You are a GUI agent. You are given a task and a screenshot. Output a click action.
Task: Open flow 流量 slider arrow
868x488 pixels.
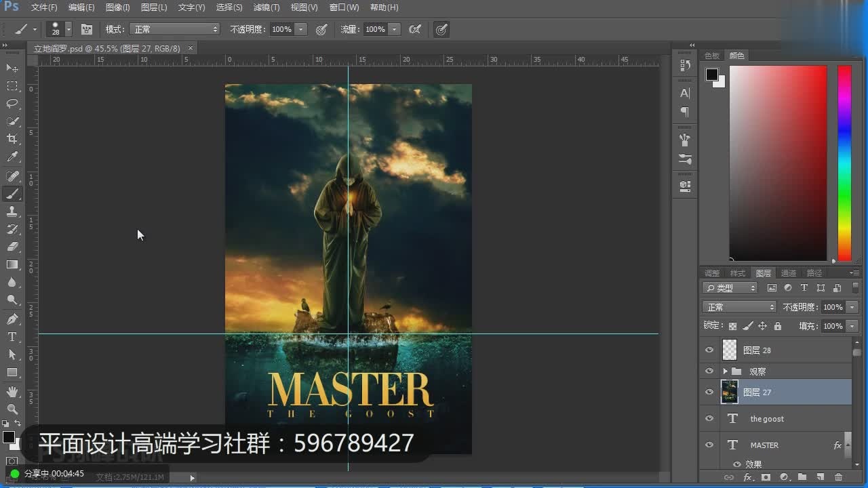pos(395,29)
